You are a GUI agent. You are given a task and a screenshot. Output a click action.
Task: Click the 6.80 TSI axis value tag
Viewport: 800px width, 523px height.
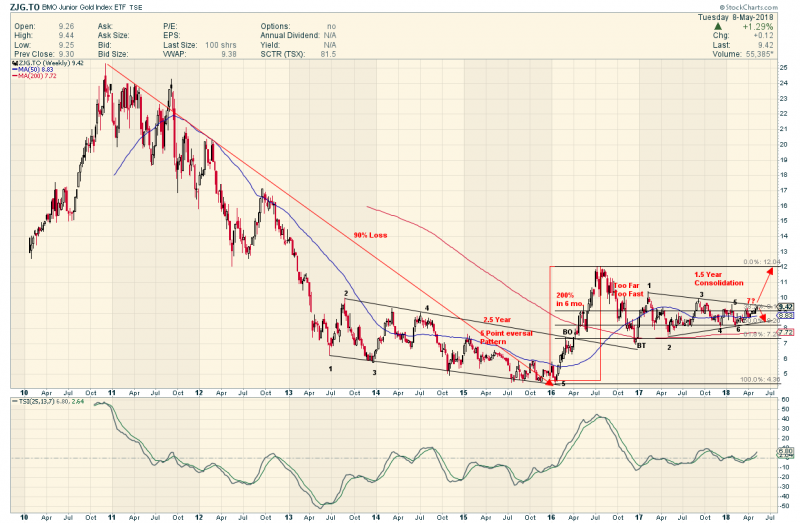pyautogui.click(x=786, y=452)
